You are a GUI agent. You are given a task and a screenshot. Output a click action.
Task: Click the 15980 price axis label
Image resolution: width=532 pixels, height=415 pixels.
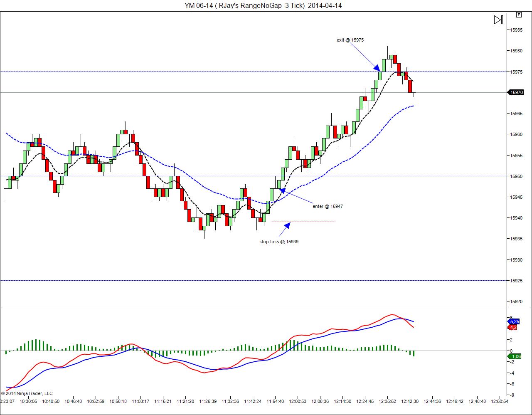pyautogui.click(x=516, y=51)
